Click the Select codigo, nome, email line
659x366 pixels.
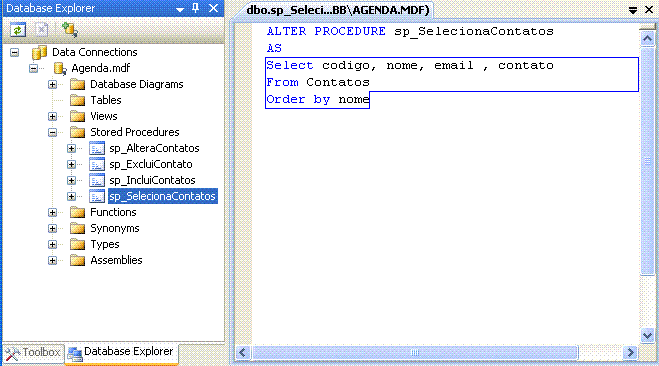tap(410, 65)
